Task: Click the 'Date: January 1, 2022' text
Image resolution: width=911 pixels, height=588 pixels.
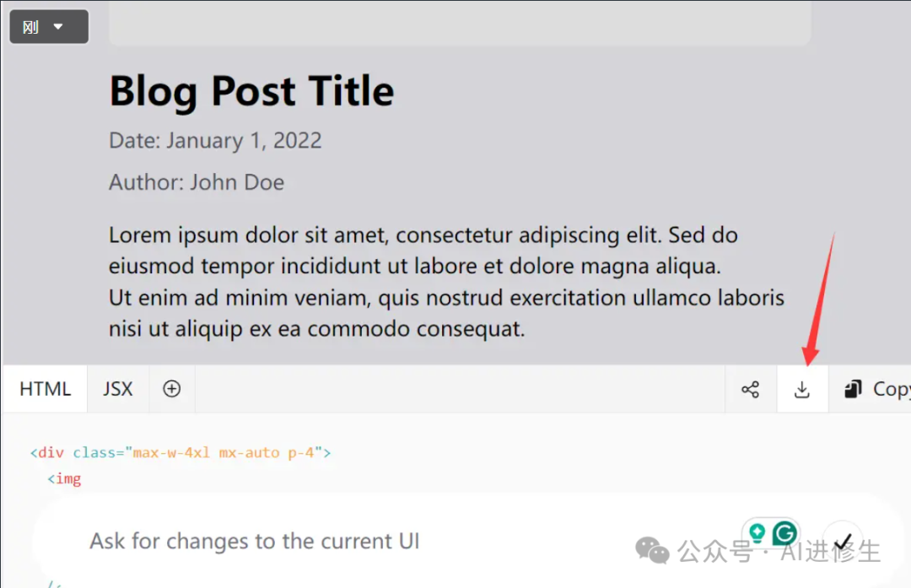Action: [215, 140]
